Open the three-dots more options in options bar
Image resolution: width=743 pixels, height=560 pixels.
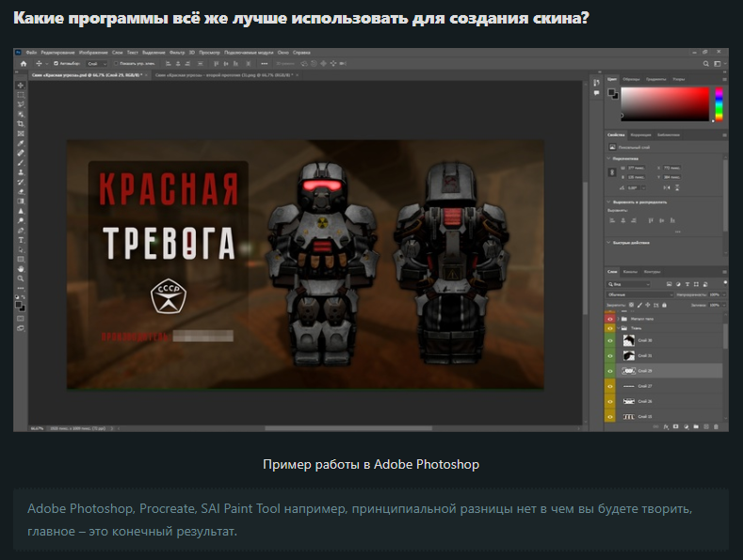[x=265, y=63]
